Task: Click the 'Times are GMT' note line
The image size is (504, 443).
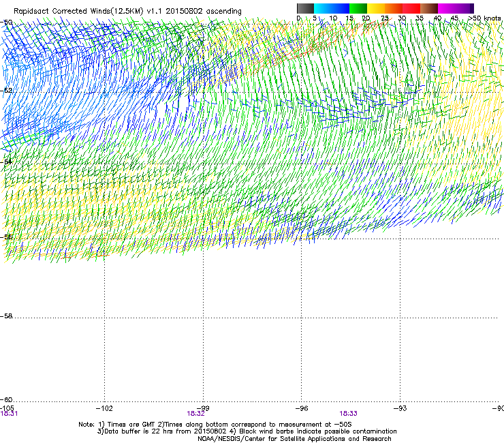Action: tap(215, 425)
